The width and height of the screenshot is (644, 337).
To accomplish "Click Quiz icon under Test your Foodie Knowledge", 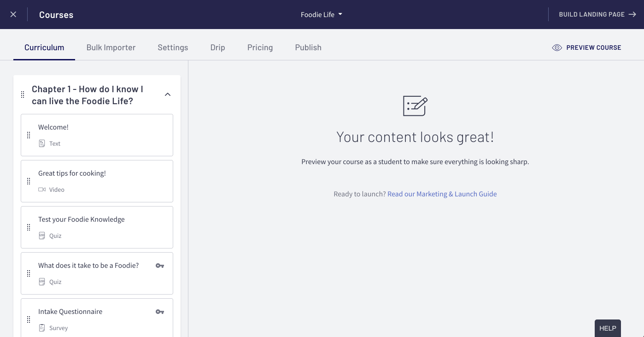I will coord(42,236).
